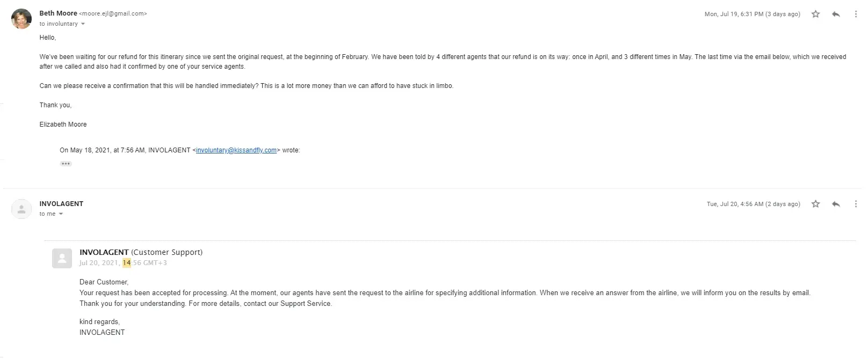The height and width of the screenshot is (359, 868).
Task: Expand recipient details next to 'to involuntary'
Action: tap(83, 24)
